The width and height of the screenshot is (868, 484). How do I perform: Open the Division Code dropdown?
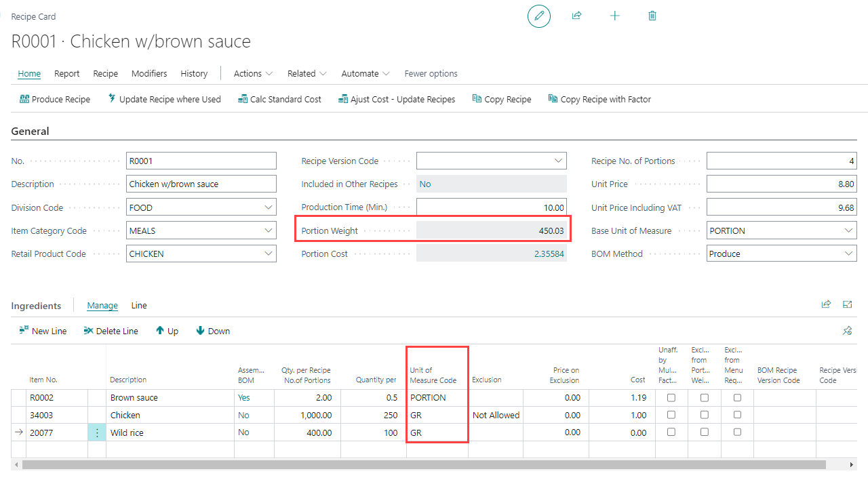coord(269,207)
